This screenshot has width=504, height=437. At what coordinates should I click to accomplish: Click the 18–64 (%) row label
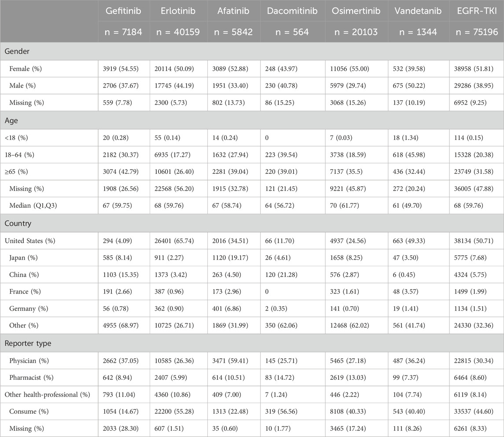(x=20, y=155)
